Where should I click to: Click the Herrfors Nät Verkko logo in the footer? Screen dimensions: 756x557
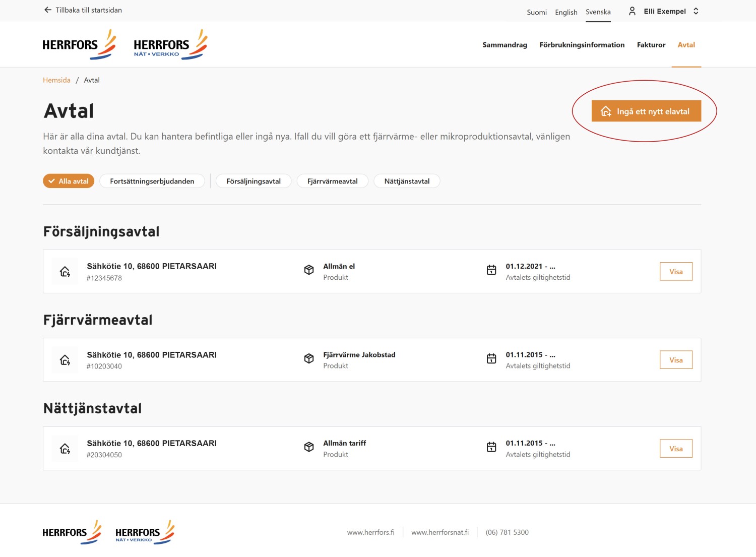(145, 532)
